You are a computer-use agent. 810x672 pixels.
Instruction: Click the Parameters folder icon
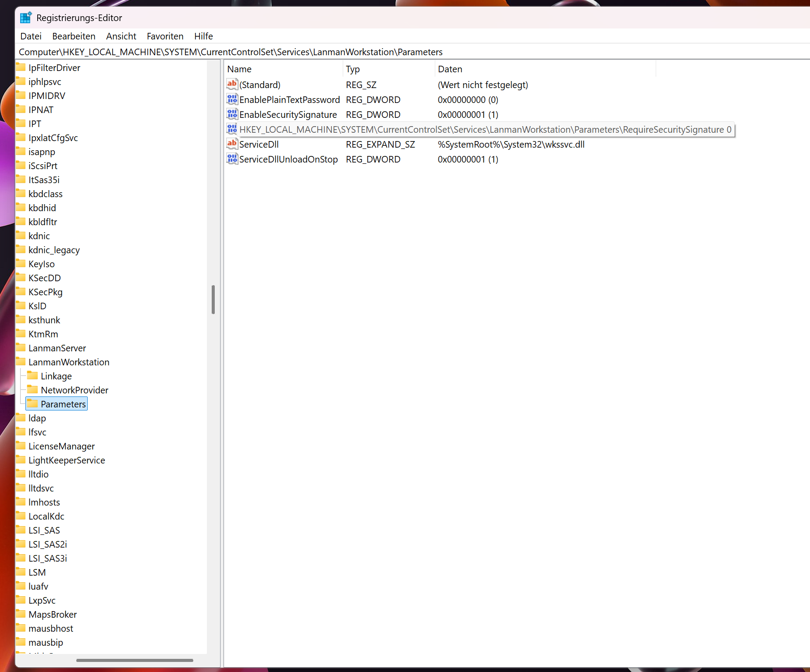tap(32, 403)
